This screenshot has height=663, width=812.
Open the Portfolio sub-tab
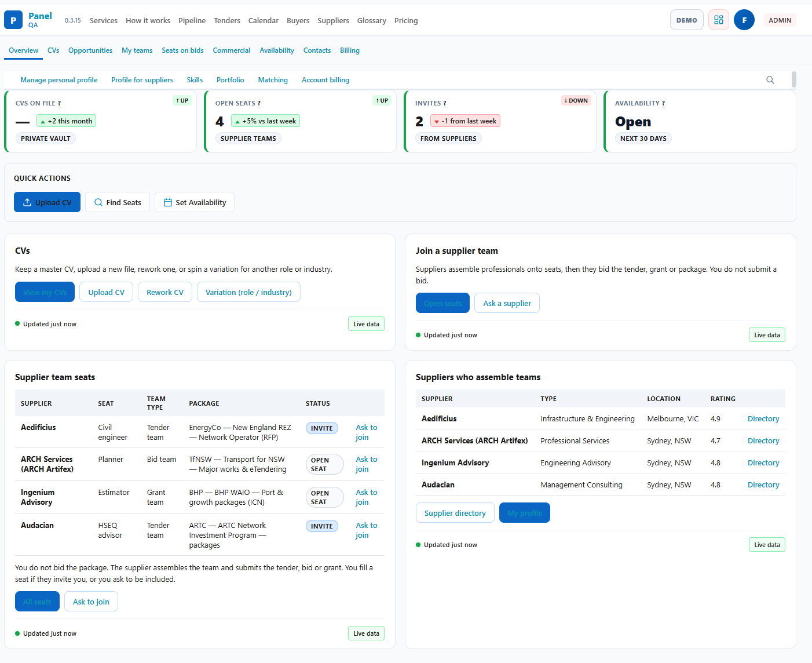(231, 80)
